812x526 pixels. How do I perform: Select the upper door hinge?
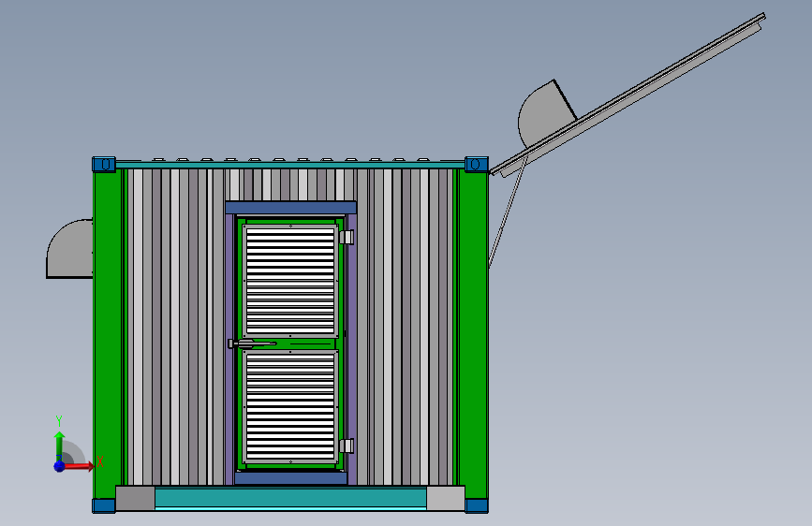347,237
